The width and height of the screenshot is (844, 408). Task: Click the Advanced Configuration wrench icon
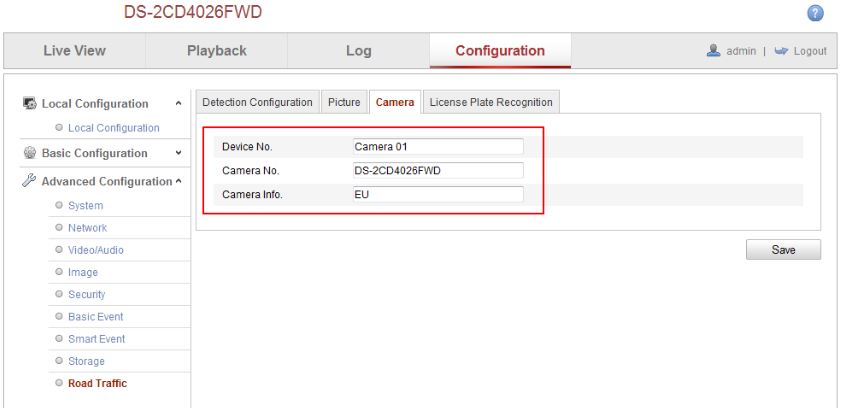tap(29, 180)
